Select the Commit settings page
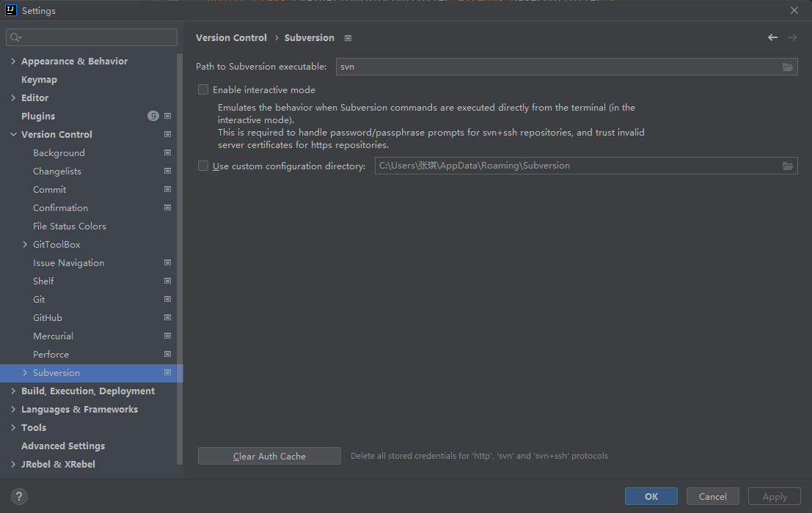The height and width of the screenshot is (513, 812). (x=50, y=189)
